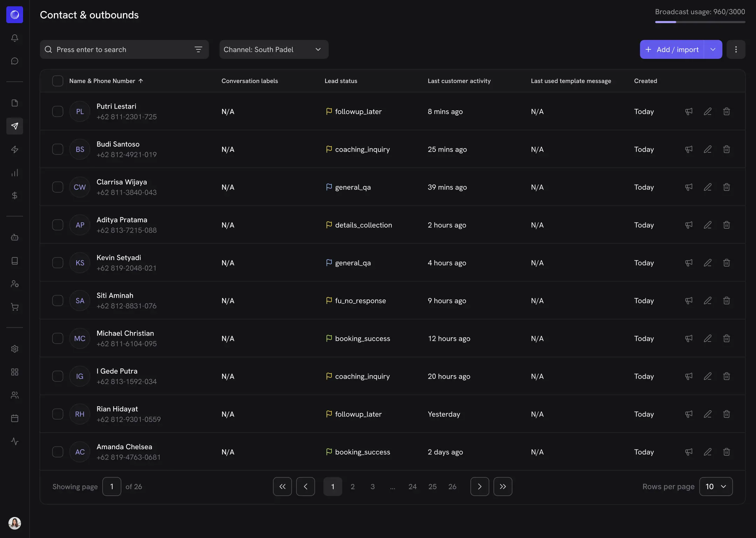Delete Siti Aminah with trash icon

click(x=727, y=301)
